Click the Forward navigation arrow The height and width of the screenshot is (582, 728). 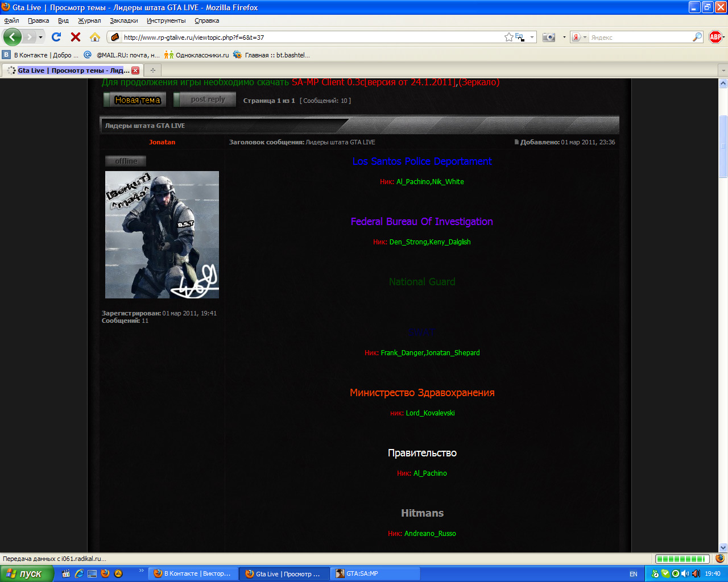tap(29, 37)
